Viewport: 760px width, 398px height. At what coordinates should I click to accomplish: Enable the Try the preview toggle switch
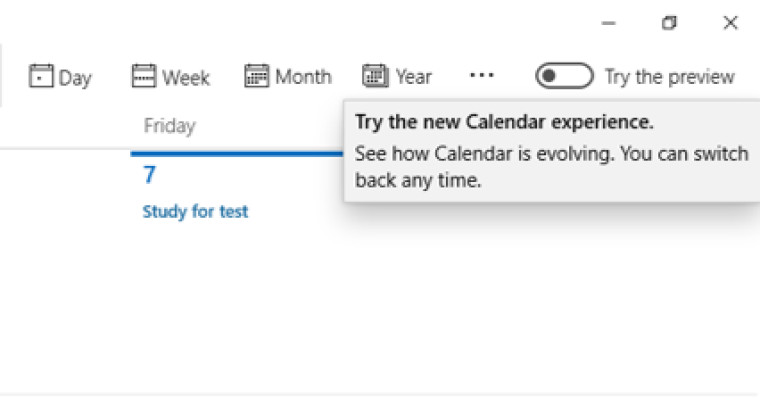tap(564, 76)
